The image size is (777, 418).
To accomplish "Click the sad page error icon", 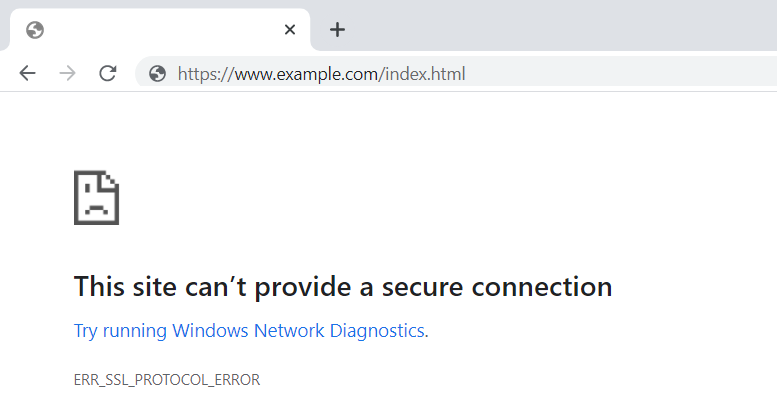I will [x=96, y=198].
